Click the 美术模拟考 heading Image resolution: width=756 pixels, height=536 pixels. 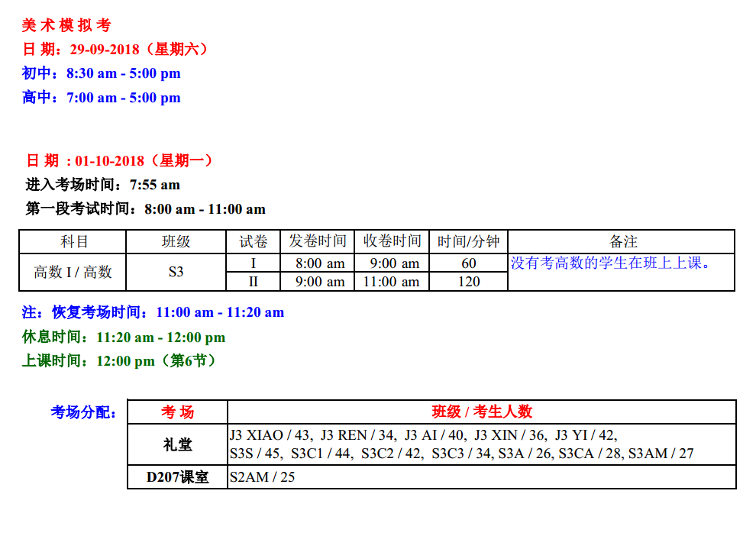(x=66, y=26)
